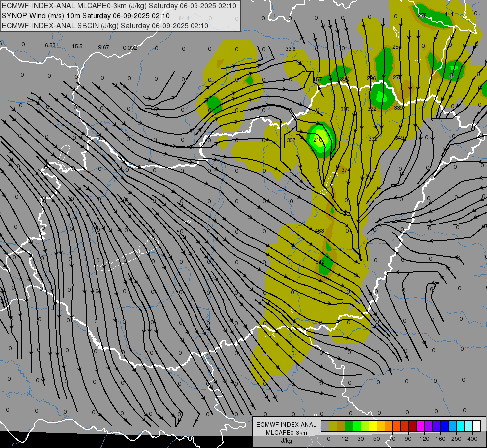
Task: Select the white swatch in the legend
Action: coord(477,426)
